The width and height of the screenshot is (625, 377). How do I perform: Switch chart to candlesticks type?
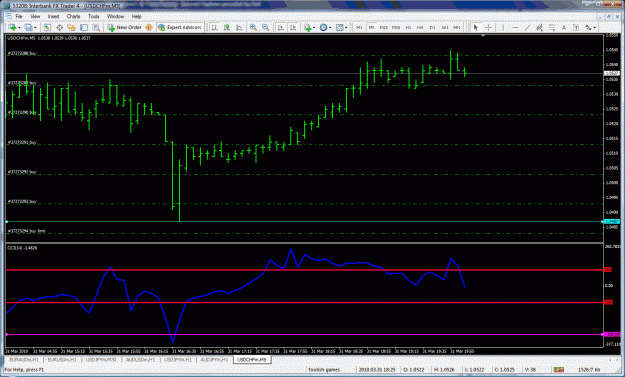227,27
